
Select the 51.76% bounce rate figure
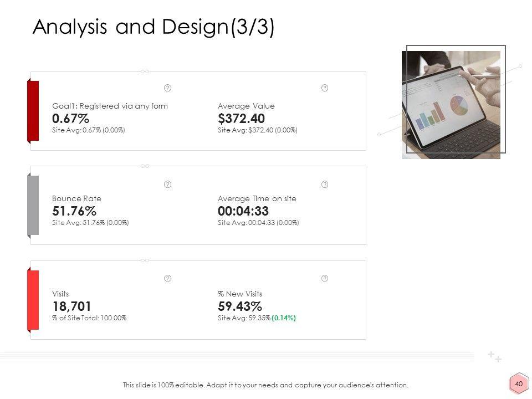pyautogui.click(x=74, y=211)
